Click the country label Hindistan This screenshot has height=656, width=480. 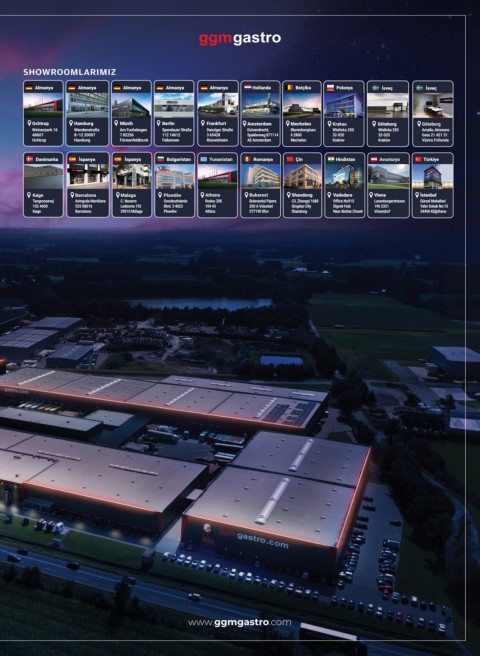pyautogui.click(x=346, y=159)
